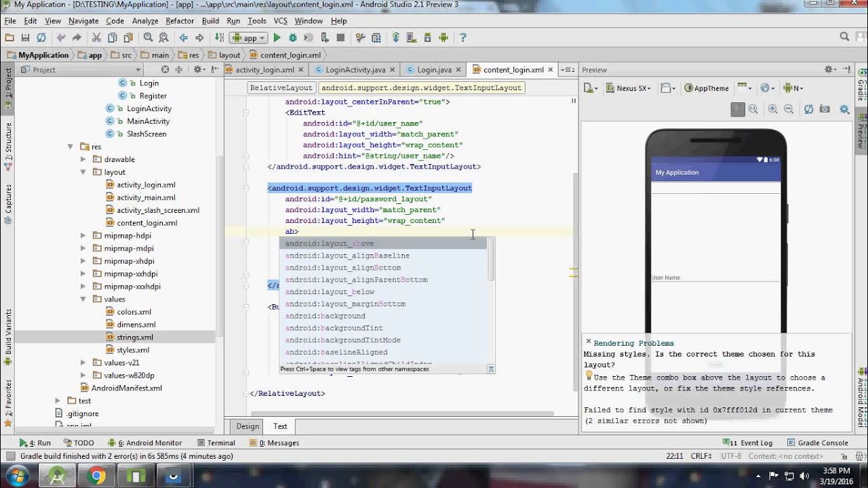Zoom out on the layout preview
This screenshot has height=488, width=868.
coord(789,109)
